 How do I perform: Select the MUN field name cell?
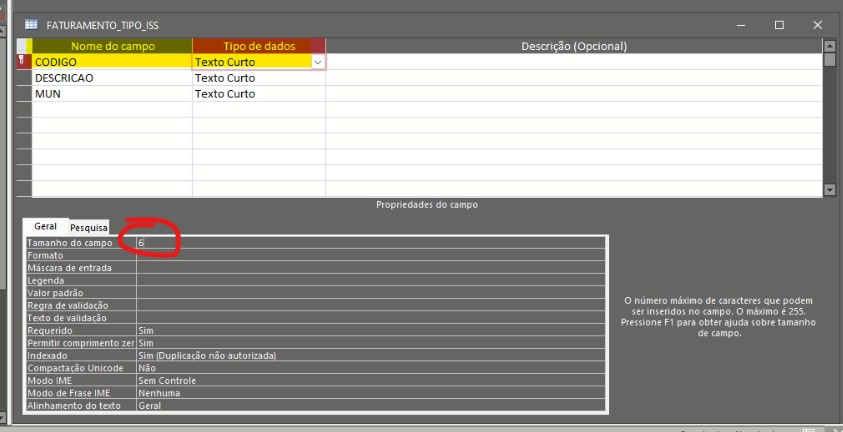click(111, 94)
